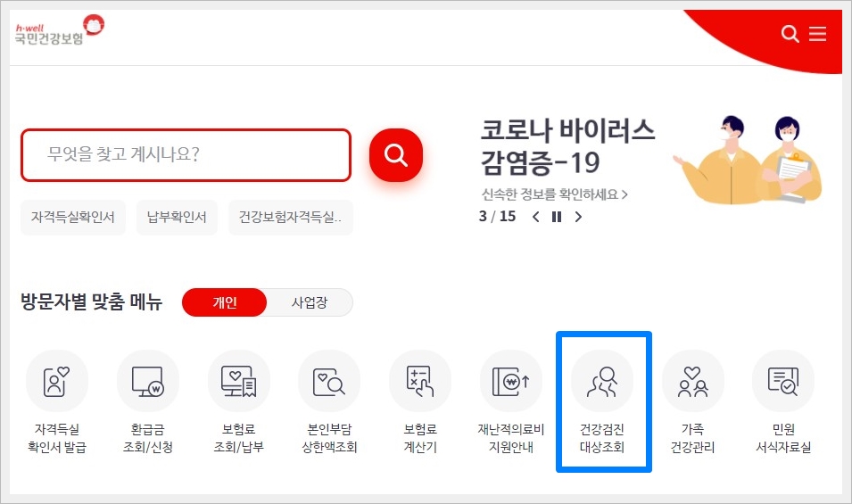Click the h-well 국민건강보험 logo
Image resolution: width=852 pixels, height=504 pixels.
pyautogui.click(x=59, y=30)
